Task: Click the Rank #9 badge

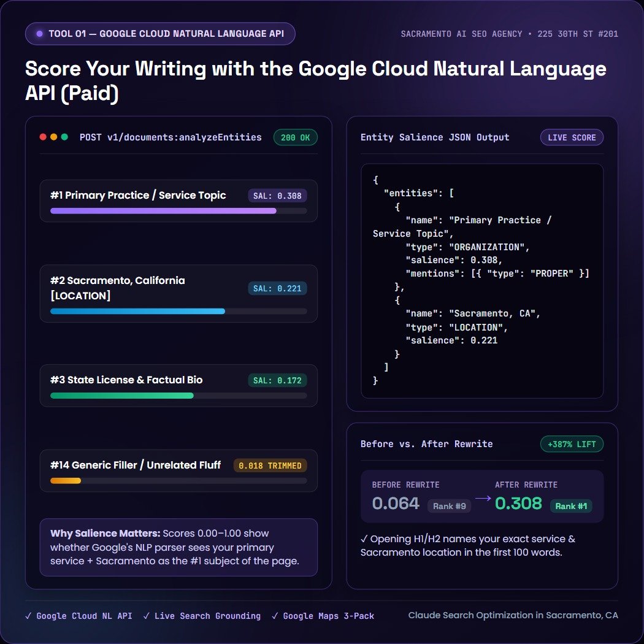Action: pyautogui.click(x=450, y=506)
